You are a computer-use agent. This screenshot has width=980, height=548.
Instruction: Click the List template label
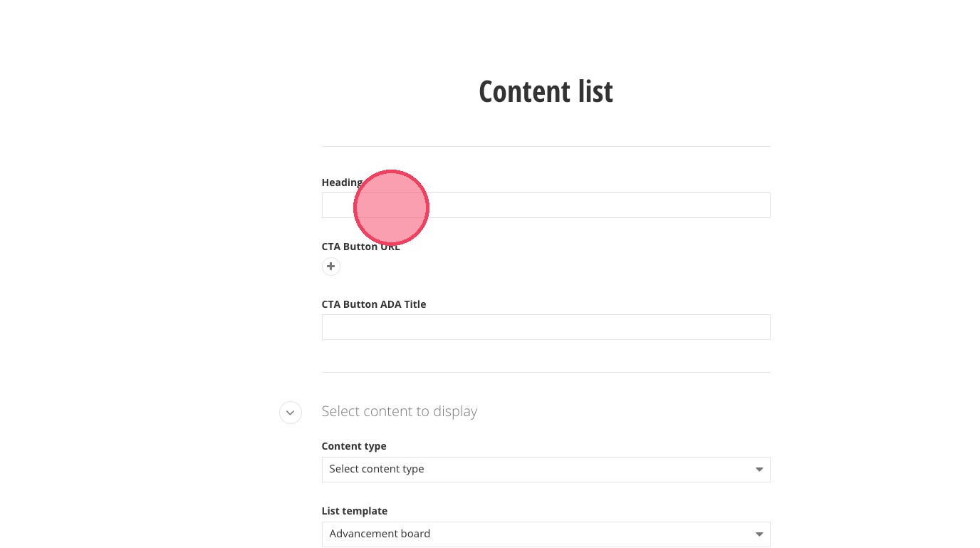point(354,511)
